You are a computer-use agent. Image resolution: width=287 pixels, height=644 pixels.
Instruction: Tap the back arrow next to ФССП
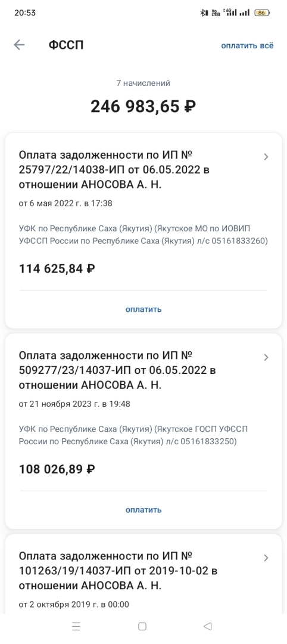19,45
